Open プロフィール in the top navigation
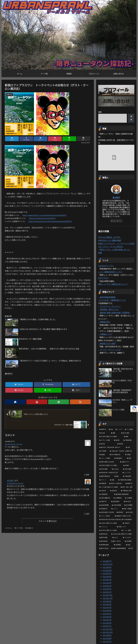Viewport: 138px width, 644px height. click(x=94, y=74)
